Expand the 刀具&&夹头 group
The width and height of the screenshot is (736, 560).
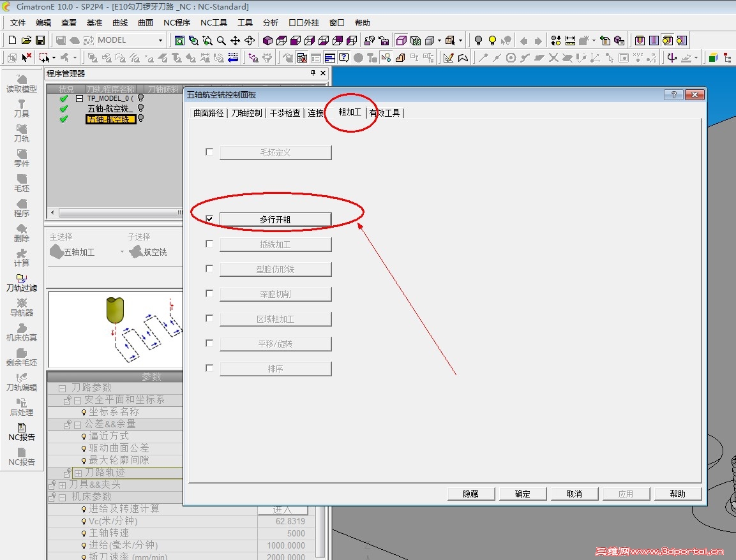coord(62,485)
